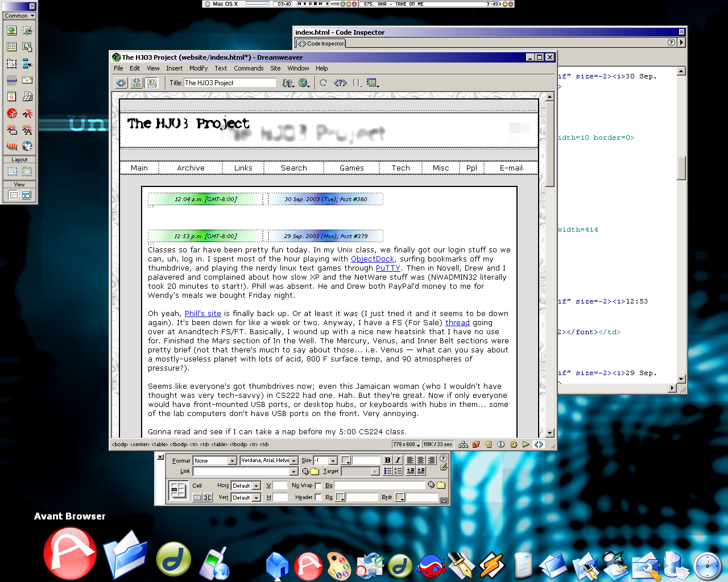Expand the Common category dropdown
Image resolution: width=728 pixels, height=582 pixels.
[19, 15]
